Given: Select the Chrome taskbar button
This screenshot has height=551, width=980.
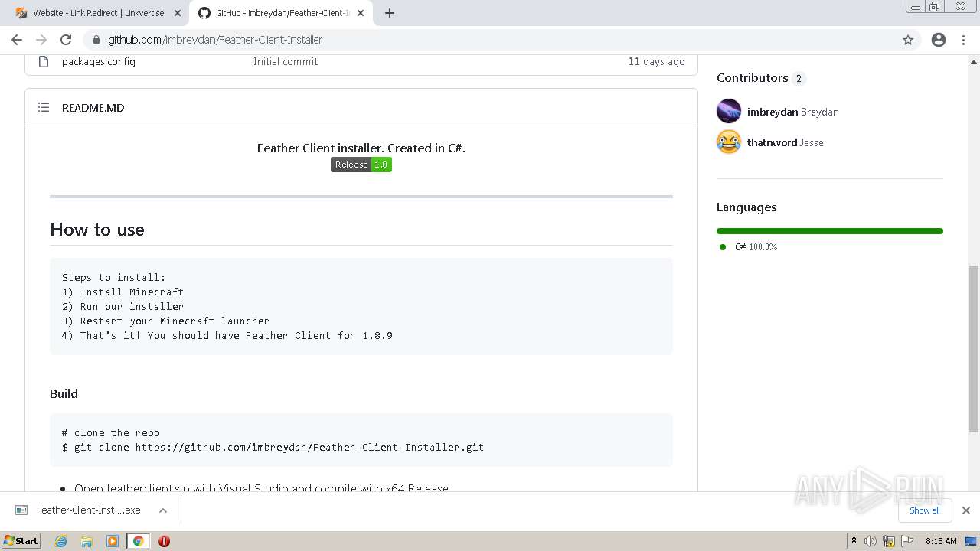Looking at the screenshot, I should tap(139, 541).
